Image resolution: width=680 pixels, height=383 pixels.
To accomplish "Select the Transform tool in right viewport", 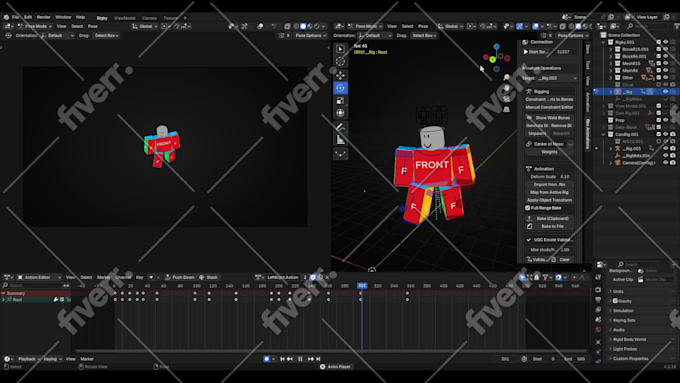I will click(x=340, y=113).
